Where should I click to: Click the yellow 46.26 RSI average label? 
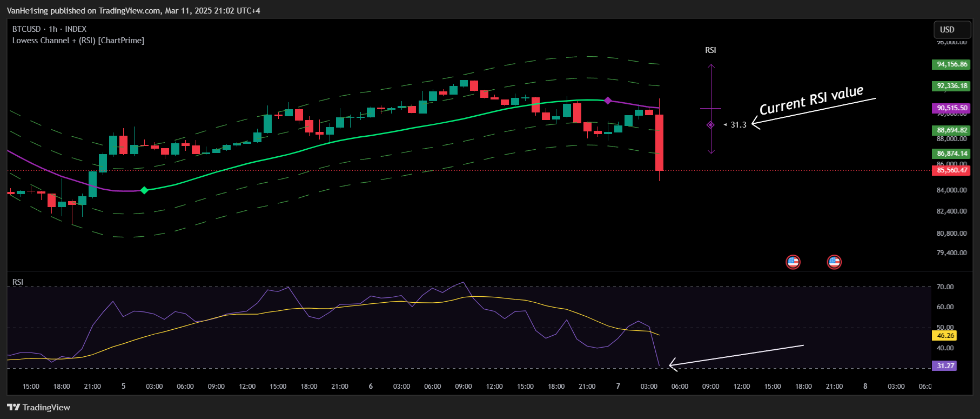point(944,336)
